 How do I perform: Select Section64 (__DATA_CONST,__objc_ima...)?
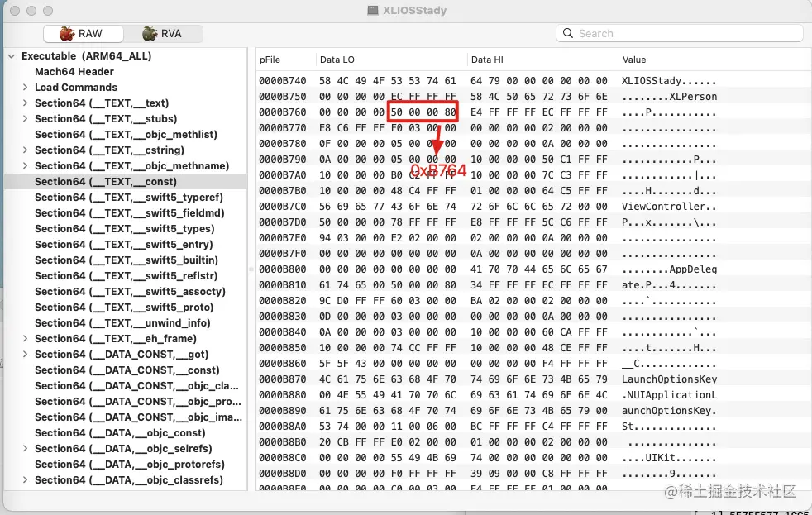[x=138, y=417]
